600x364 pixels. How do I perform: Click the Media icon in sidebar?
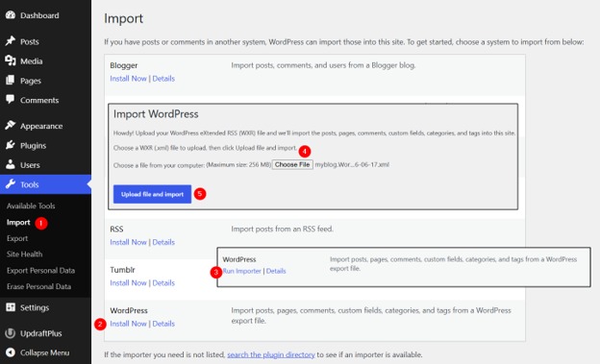click(11, 61)
